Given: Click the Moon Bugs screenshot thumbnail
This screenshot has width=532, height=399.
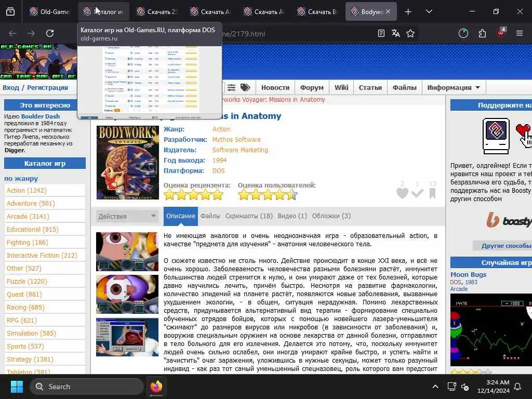Looking at the screenshot, I should point(491,330).
